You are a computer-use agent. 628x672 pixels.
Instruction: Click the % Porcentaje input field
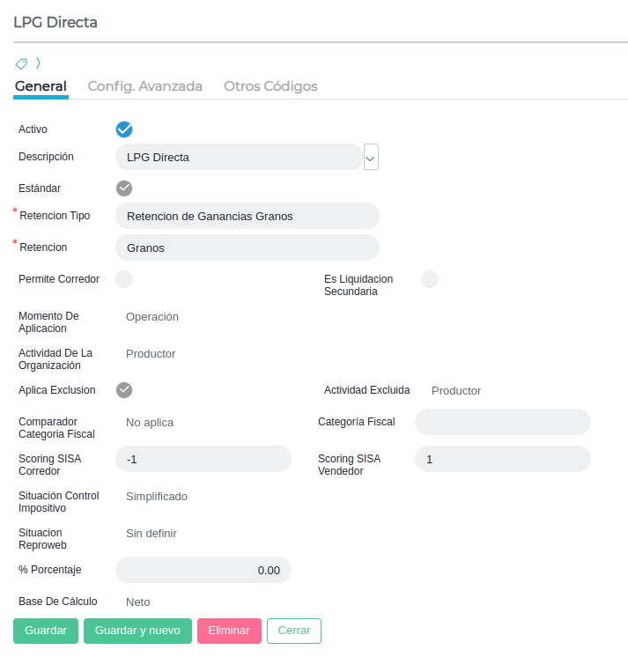click(203, 570)
